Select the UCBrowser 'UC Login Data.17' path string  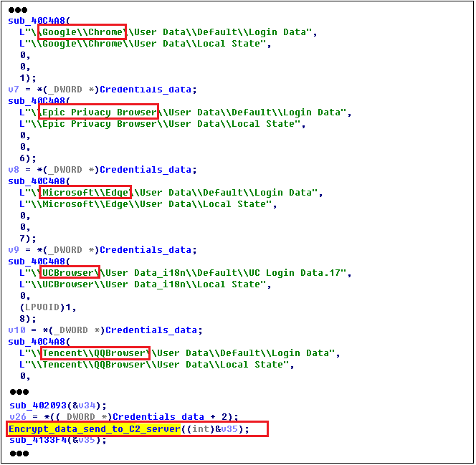pyautogui.click(x=183, y=273)
